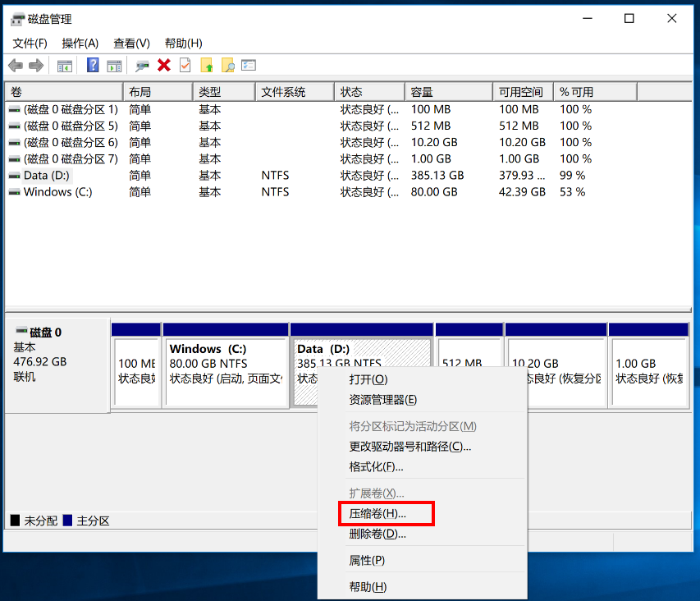Click the red X delete icon

(164, 66)
